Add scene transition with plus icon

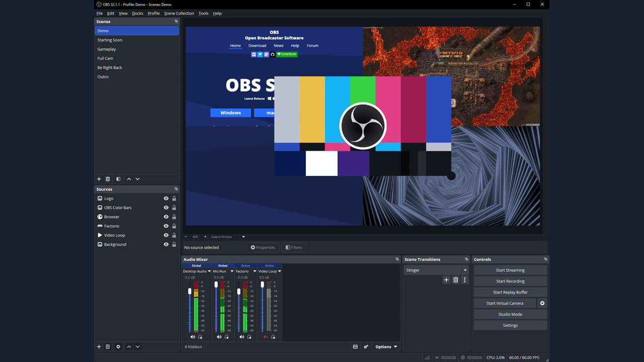[x=446, y=280]
